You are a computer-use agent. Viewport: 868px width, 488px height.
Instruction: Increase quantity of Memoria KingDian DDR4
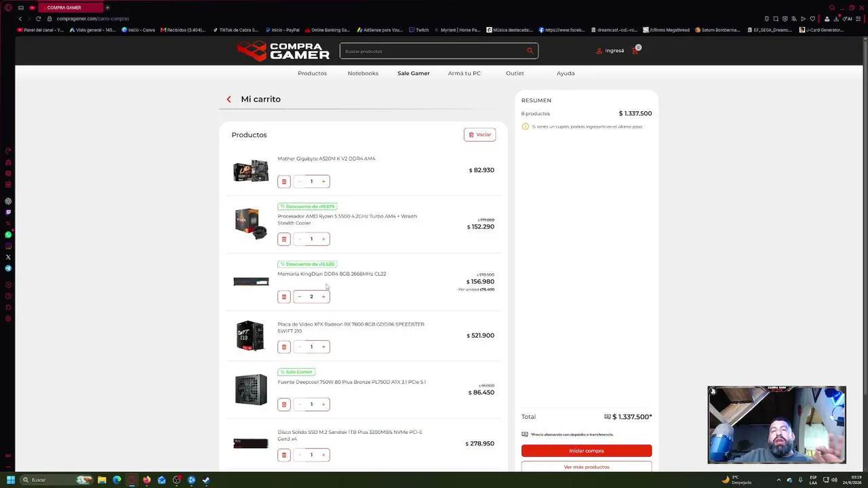click(323, 297)
